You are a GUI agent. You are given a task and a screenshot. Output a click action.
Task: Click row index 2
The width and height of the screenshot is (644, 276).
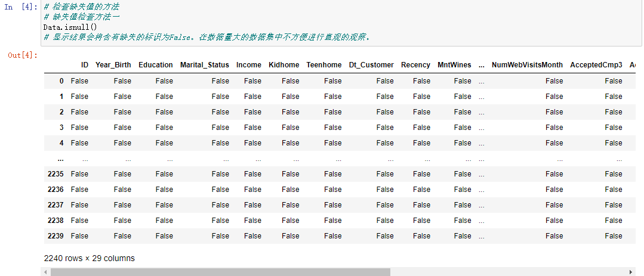[x=61, y=112]
